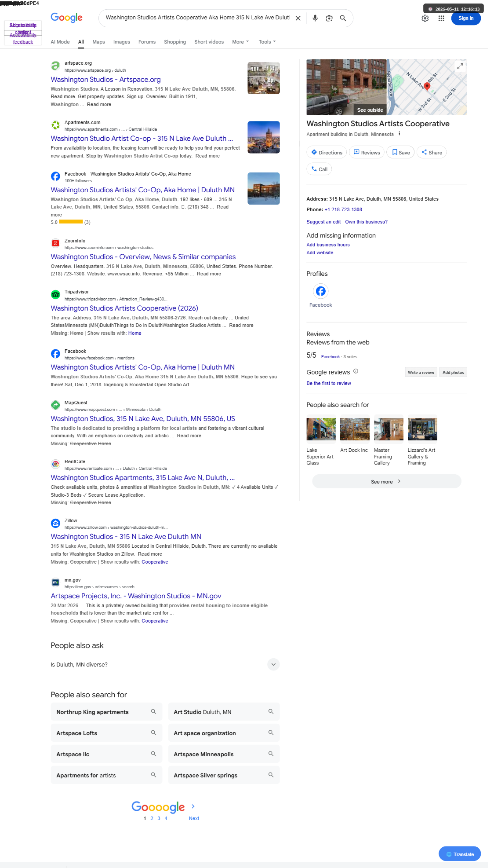
Task: Switch to the Shopping tab
Action: [x=175, y=42]
